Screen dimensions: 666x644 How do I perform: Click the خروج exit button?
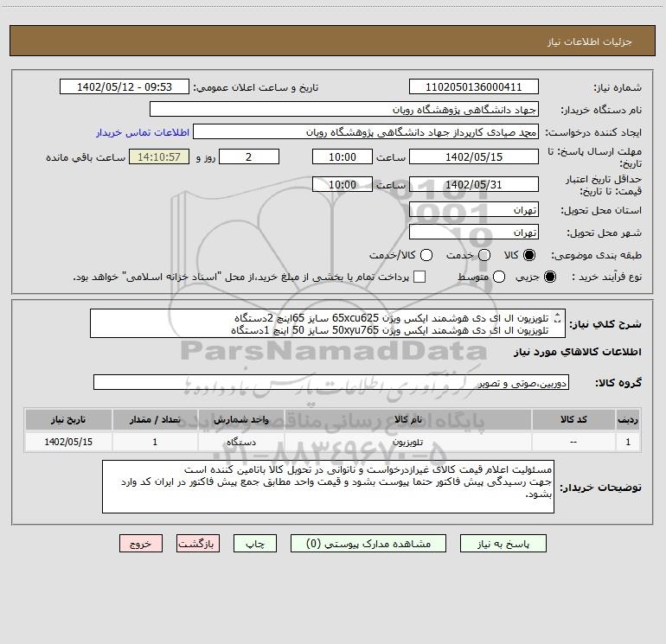[141, 544]
